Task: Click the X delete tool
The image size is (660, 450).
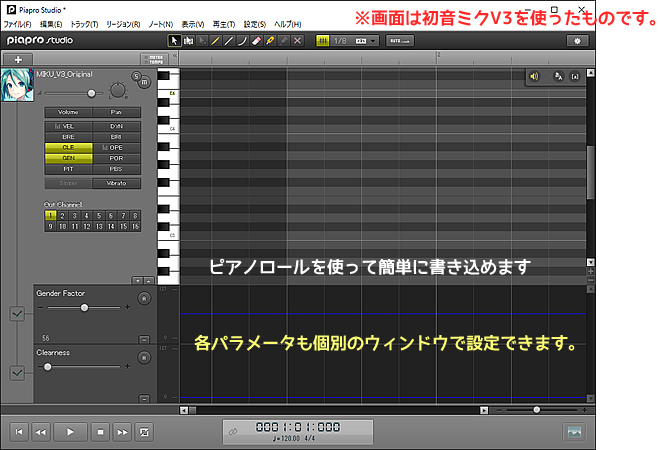Action: pyautogui.click(x=297, y=41)
